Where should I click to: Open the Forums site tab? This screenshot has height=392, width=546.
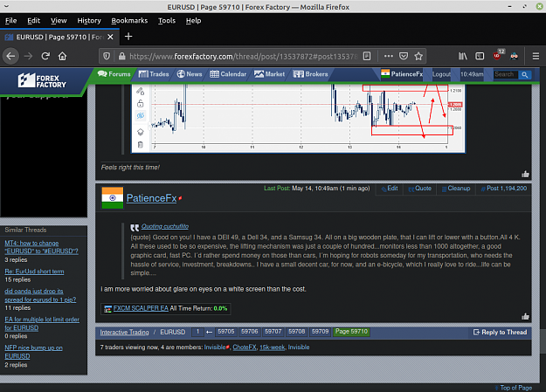pyautogui.click(x=114, y=74)
